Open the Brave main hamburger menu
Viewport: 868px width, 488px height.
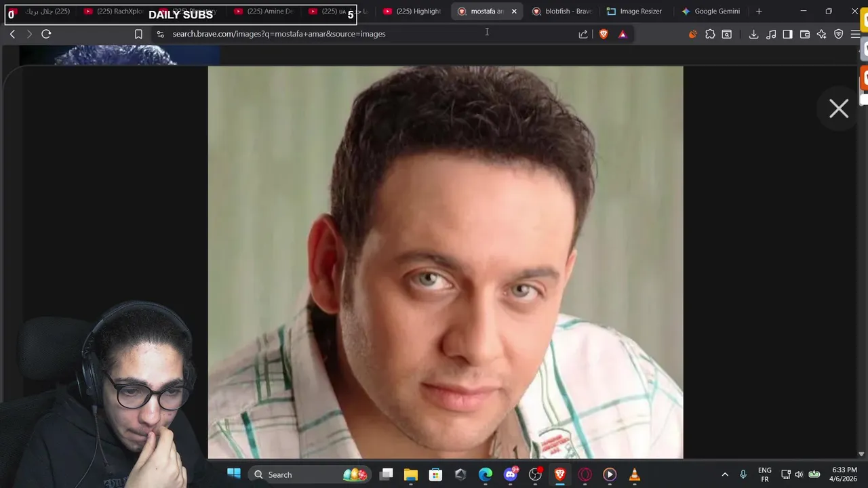(x=856, y=34)
